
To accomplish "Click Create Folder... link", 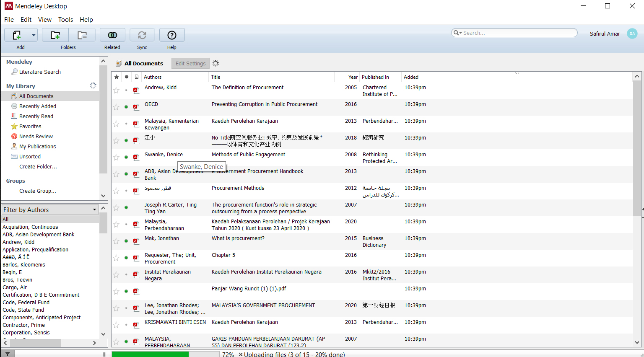I will click(x=38, y=167).
